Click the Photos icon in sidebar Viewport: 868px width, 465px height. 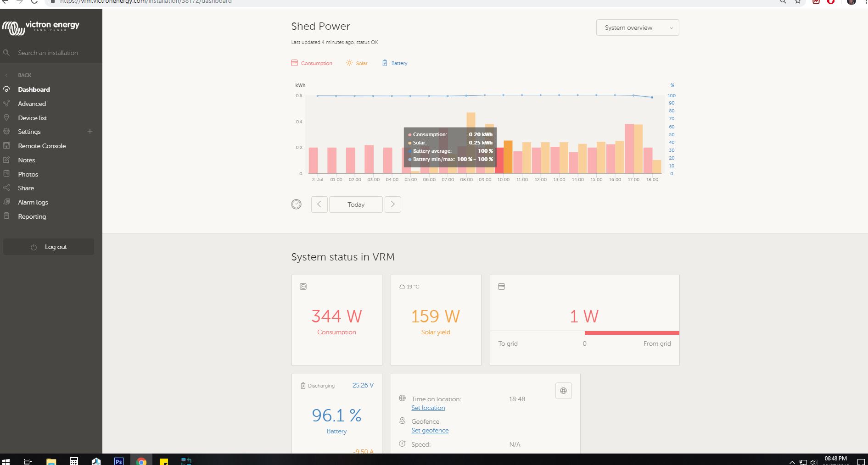(6, 173)
